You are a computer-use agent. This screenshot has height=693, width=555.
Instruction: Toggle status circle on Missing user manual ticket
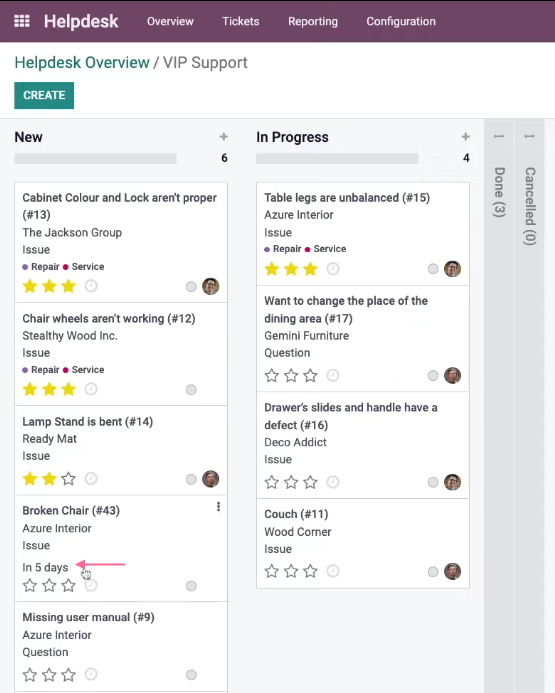(191, 674)
